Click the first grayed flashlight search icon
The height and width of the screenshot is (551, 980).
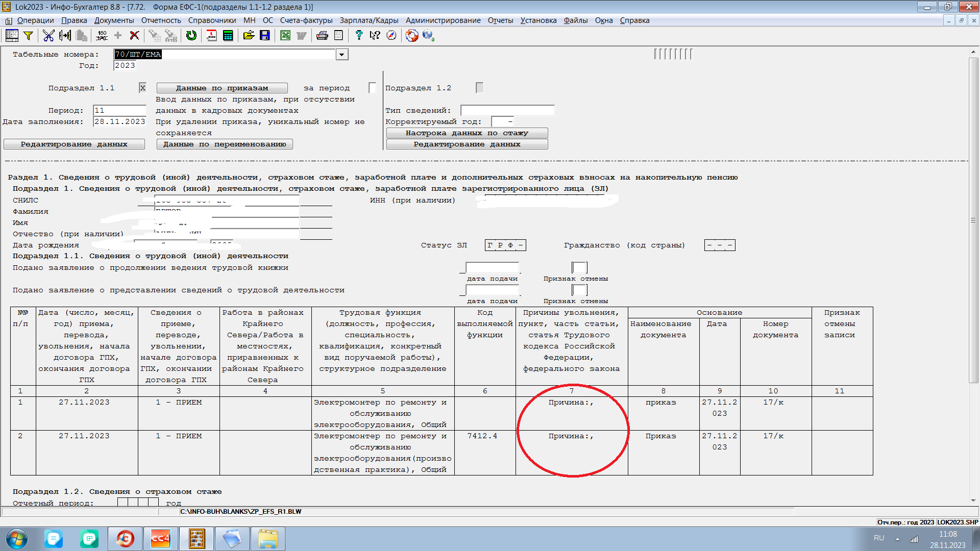coord(154,35)
